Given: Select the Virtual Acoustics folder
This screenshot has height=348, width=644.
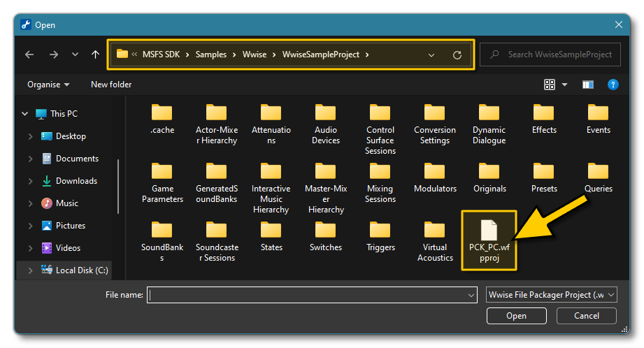Looking at the screenshot, I should [435, 240].
